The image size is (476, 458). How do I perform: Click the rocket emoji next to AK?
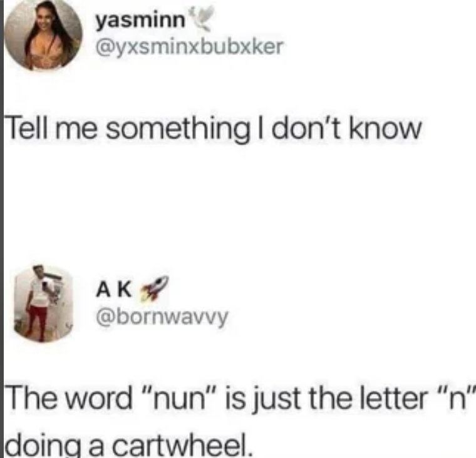coord(153,288)
